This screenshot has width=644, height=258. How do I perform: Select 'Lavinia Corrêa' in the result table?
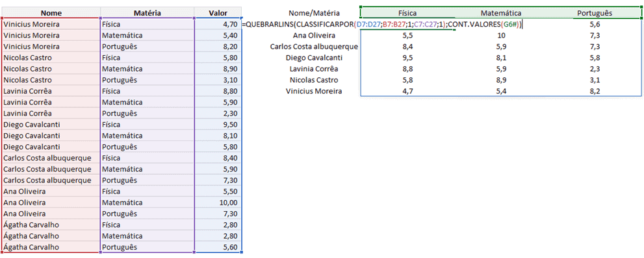point(314,69)
